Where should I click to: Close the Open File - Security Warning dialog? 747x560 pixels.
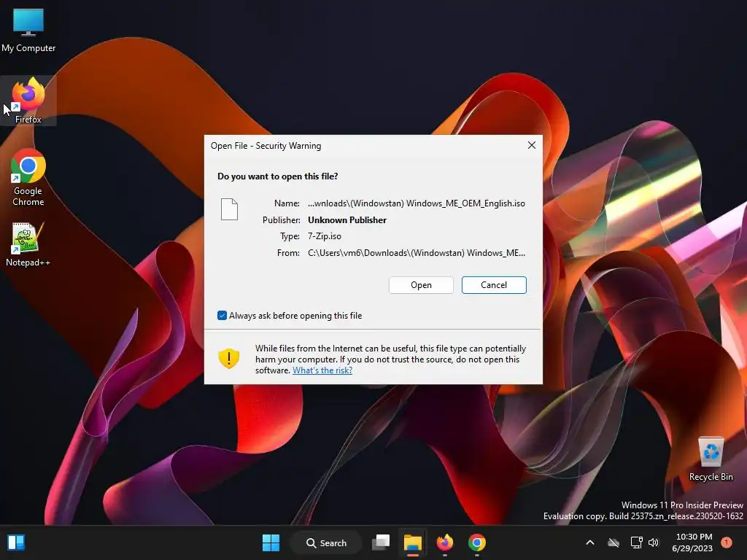(x=532, y=145)
